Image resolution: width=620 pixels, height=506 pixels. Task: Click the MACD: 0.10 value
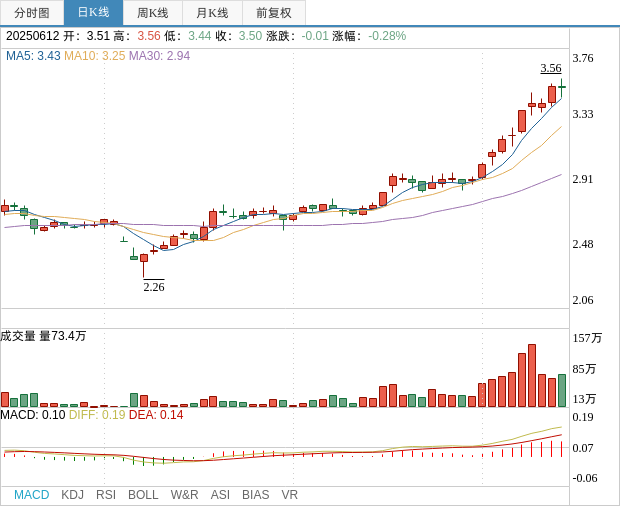pyautogui.click(x=33, y=415)
